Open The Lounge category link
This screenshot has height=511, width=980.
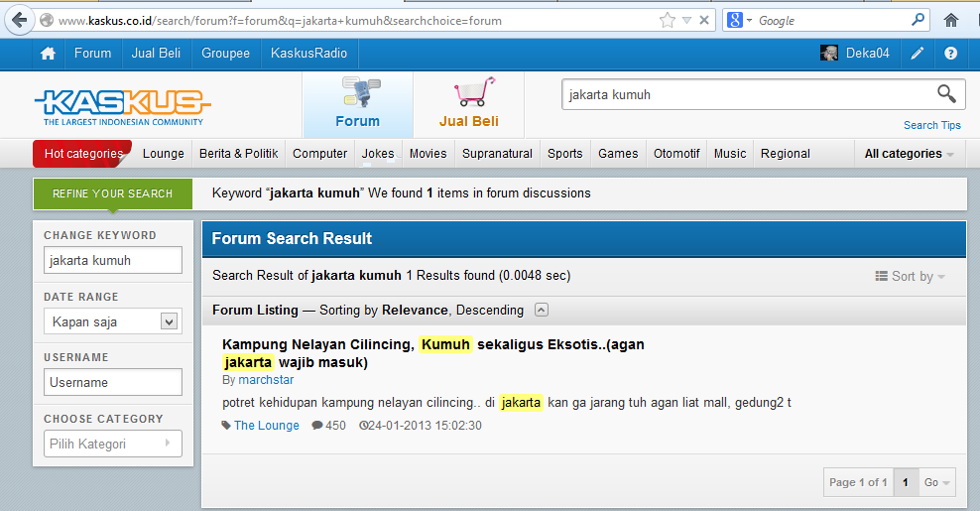click(x=266, y=426)
